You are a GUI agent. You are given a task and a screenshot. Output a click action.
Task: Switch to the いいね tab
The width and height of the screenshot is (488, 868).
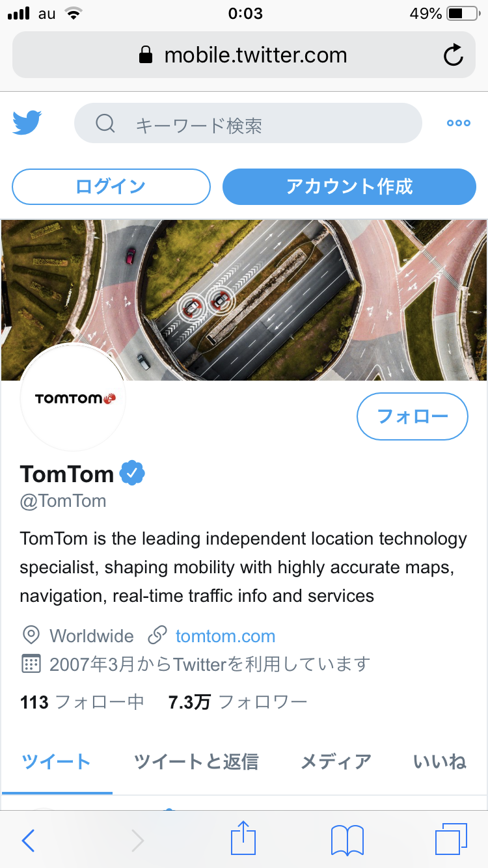tap(441, 761)
